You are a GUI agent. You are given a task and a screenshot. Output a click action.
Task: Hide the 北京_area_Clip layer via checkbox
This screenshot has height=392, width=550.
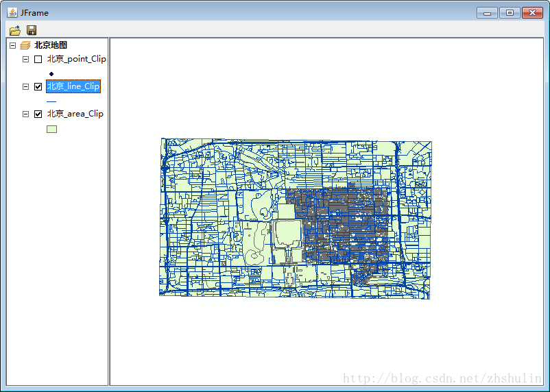[38, 114]
